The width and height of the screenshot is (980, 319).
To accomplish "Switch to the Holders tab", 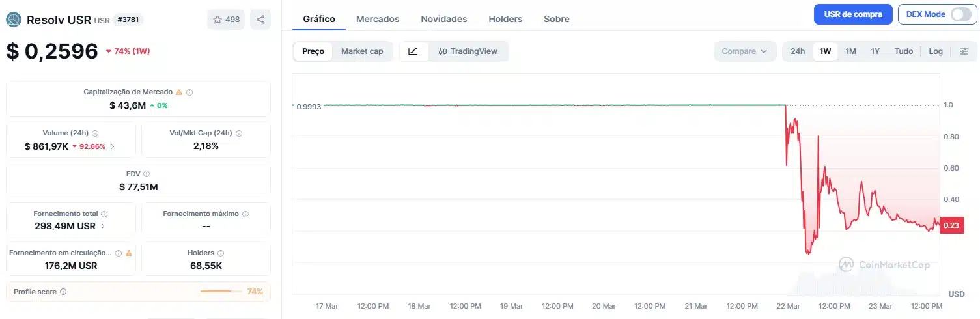I will pos(505,19).
